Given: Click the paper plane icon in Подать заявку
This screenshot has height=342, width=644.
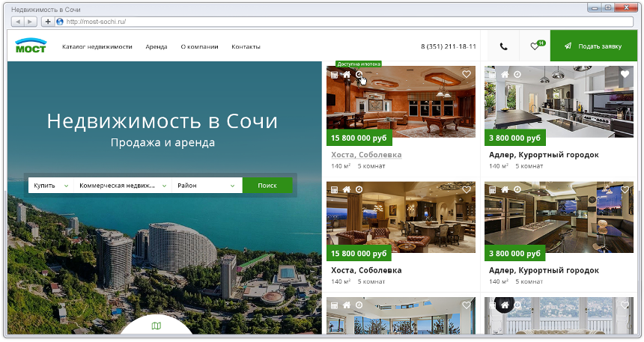Looking at the screenshot, I should pyautogui.click(x=568, y=46).
